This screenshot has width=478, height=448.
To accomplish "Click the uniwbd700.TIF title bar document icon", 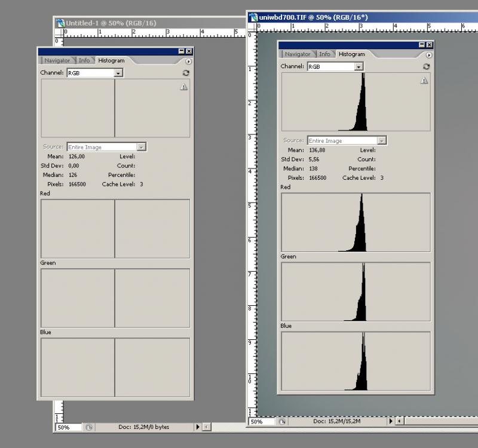I will 253,17.
